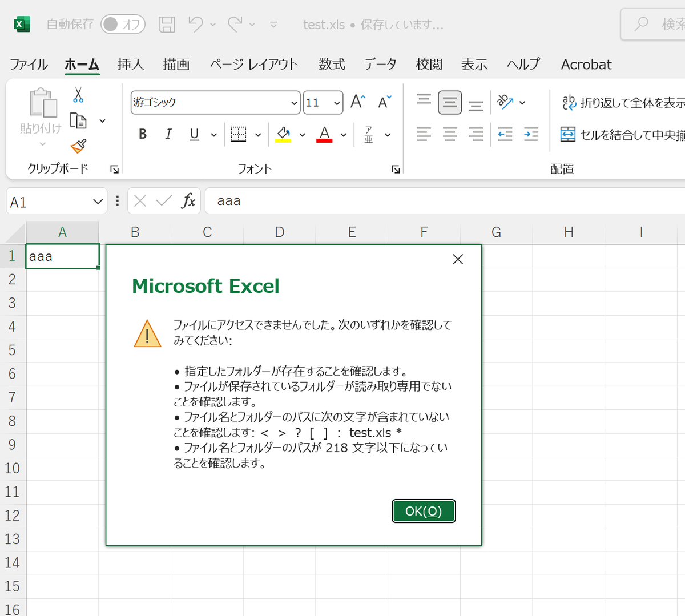The image size is (685, 616).
Task: Open the ファイル (File) tab
Action: coord(29,65)
